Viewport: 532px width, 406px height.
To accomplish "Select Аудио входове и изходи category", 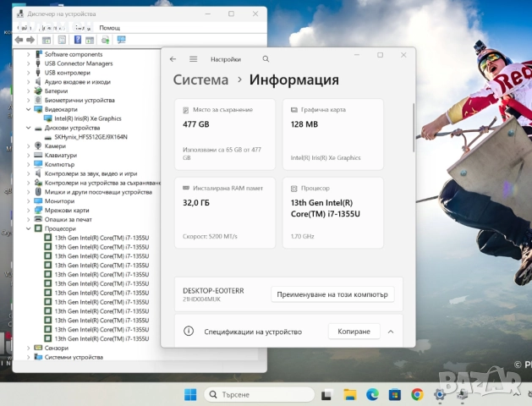I will (x=77, y=82).
